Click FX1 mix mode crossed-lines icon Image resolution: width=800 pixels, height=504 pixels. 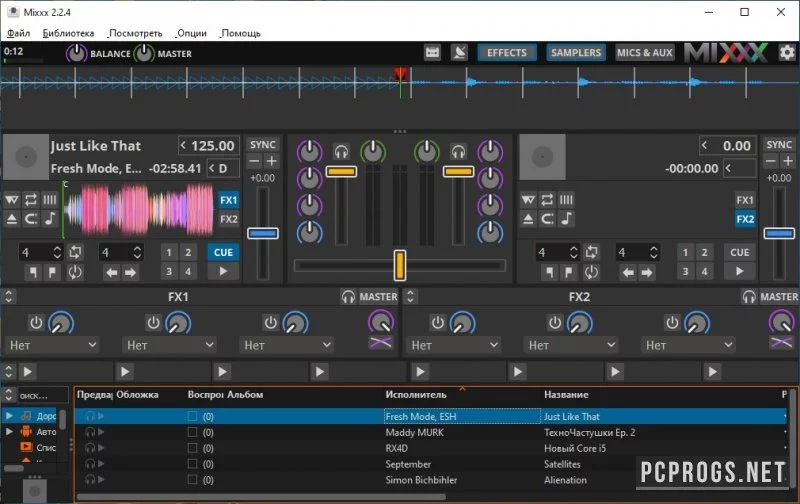coord(381,342)
